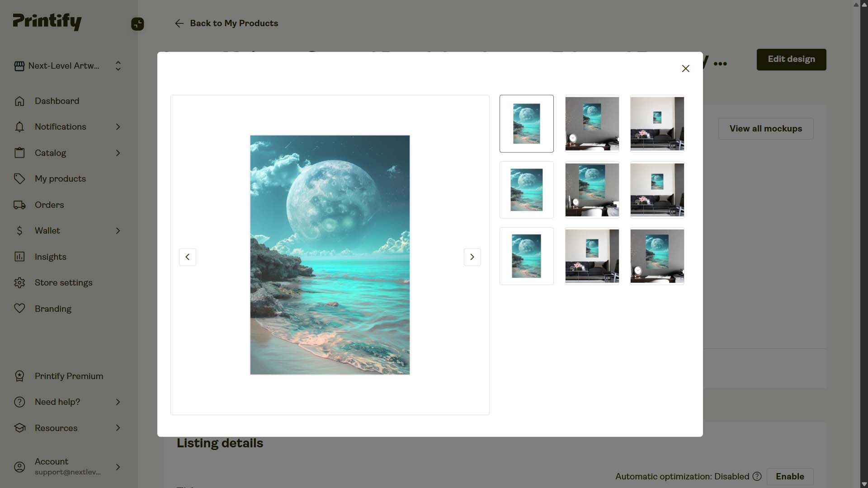Click the automatic optimization help icon
Viewport: 868px width, 488px height.
[x=757, y=477]
